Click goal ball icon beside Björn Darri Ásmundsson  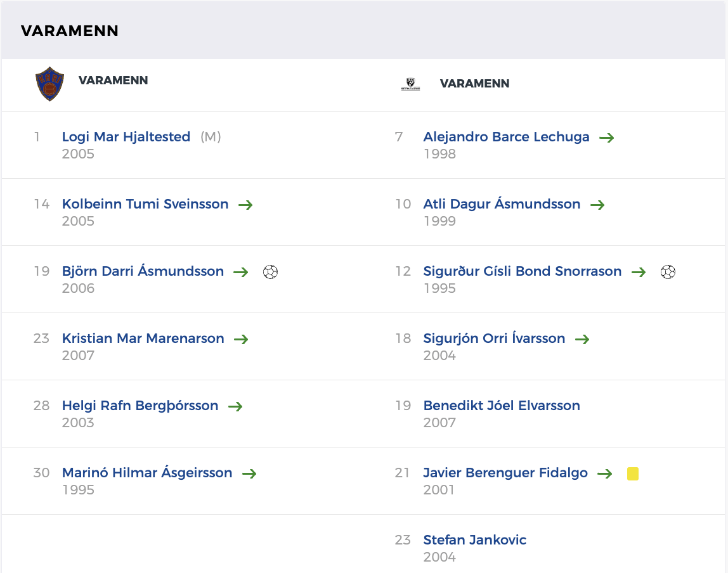(x=270, y=272)
